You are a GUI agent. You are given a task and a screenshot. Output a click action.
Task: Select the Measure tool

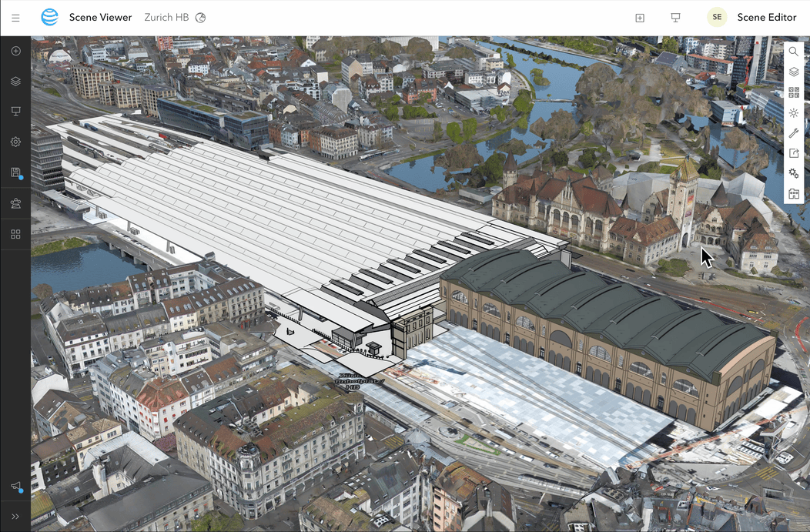794,132
